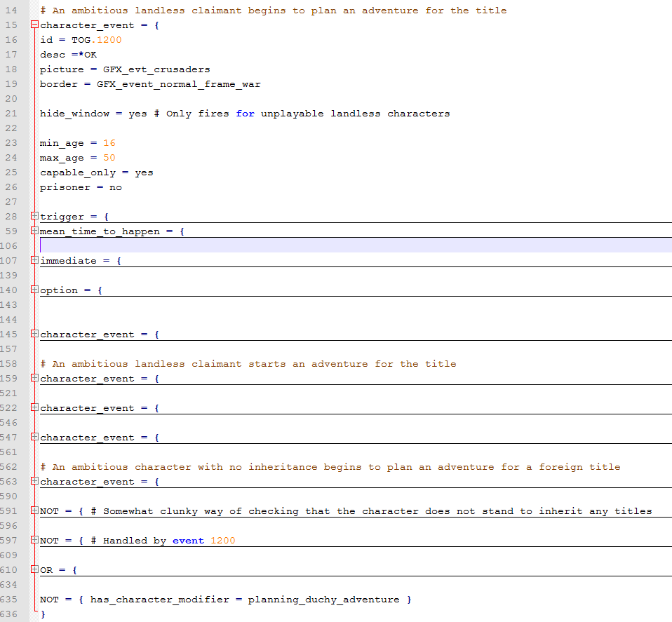Click the highlighted empty line 106
The height and width of the screenshot is (622, 672).
351,245
